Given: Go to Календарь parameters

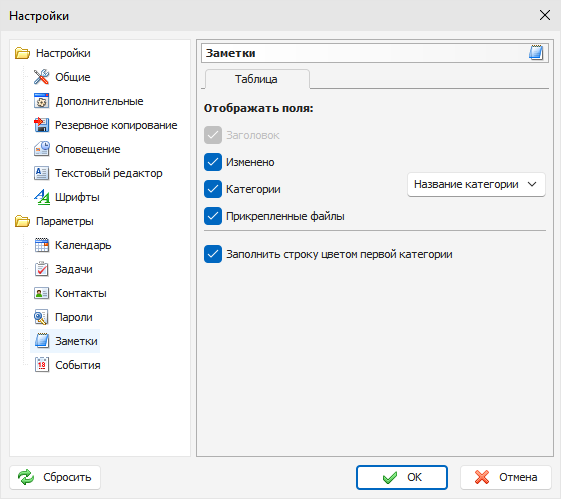Looking at the screenshot, I should (x=83, y=245).
